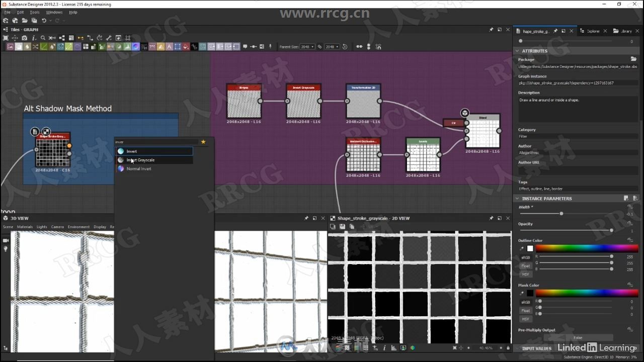Open the Parent Size height dropdown
The height and width of the screenshot is (362, 644).
(332, 47)
